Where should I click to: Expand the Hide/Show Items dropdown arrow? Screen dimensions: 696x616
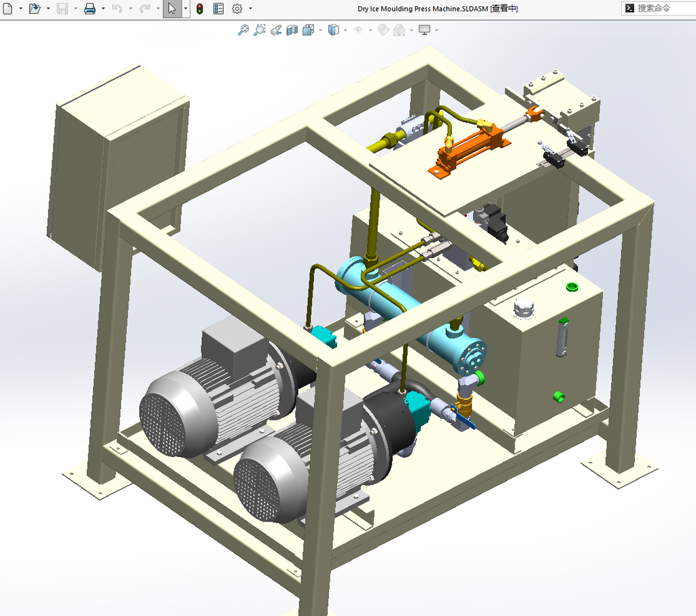[370, 30]
